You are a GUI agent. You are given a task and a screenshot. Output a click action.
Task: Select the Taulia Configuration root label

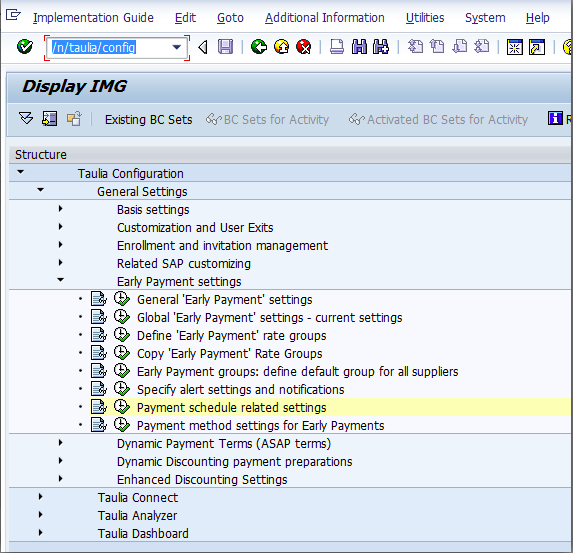[130, 174]
